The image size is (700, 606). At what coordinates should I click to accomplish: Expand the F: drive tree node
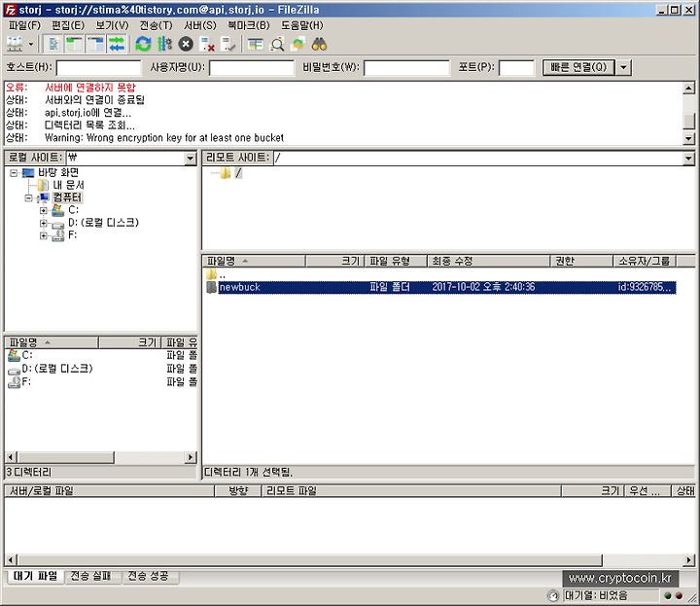(x=44, y=235)
